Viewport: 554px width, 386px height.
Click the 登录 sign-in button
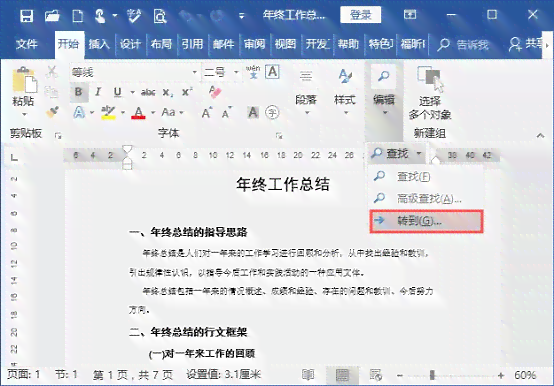tap(361, 15)
